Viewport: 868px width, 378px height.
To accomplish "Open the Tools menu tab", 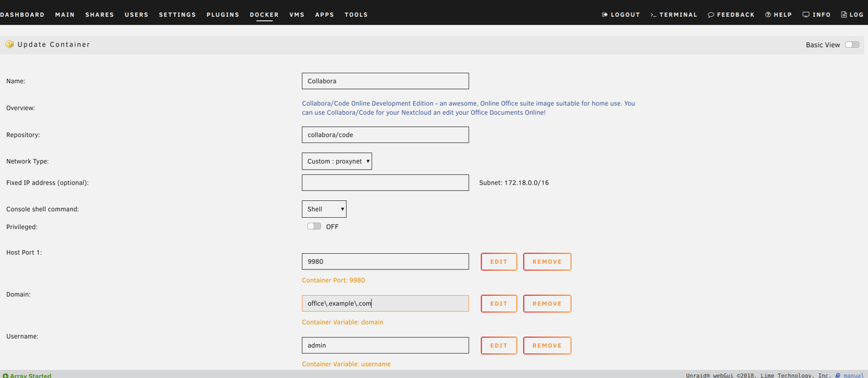I will (356, 14).
